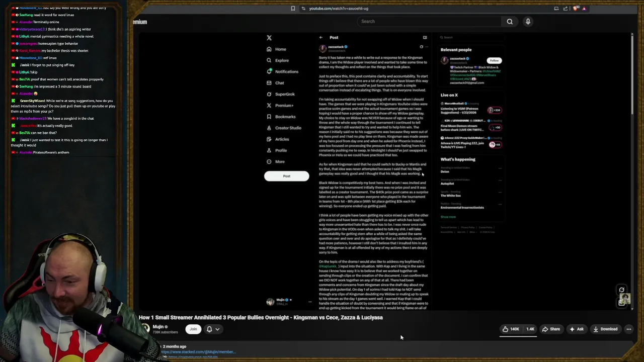
Task: Click the site settings icon in address bar
Action: tap(303, 9)
